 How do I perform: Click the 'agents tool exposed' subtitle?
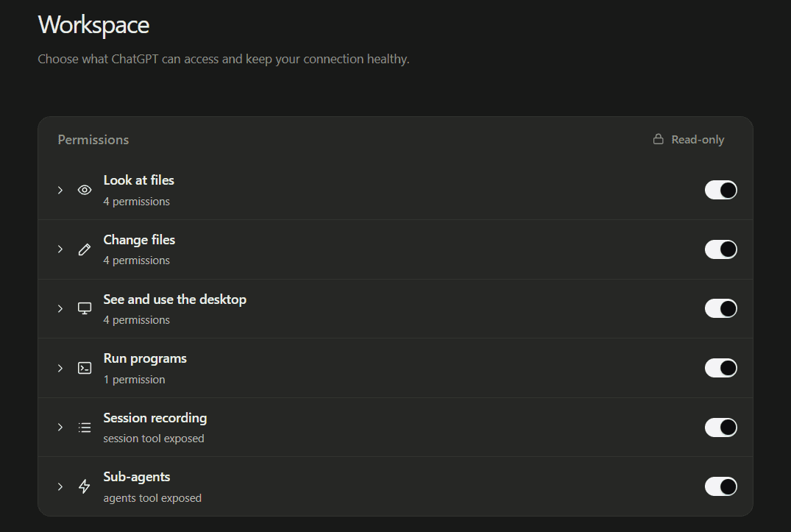[x=152, y=498]
